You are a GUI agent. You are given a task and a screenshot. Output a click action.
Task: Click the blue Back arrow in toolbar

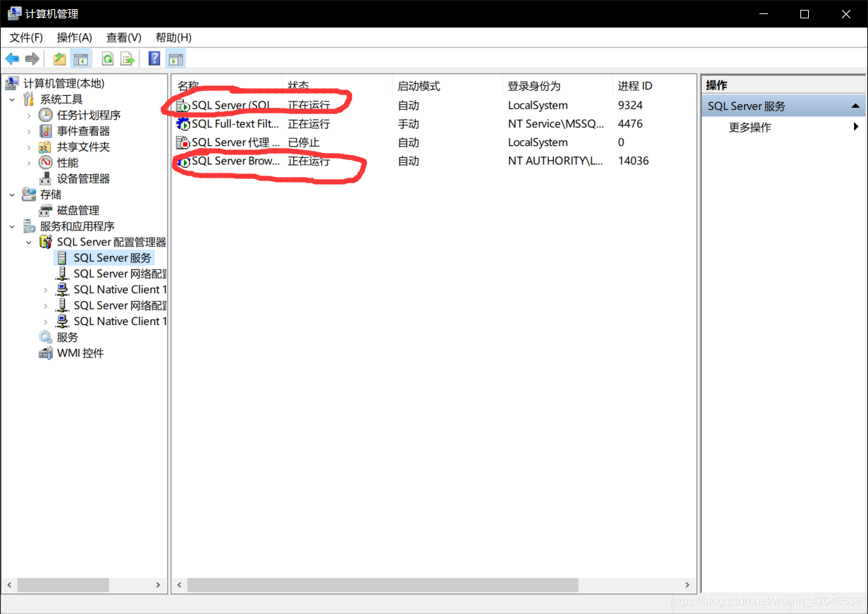click(x=12, y=59)
